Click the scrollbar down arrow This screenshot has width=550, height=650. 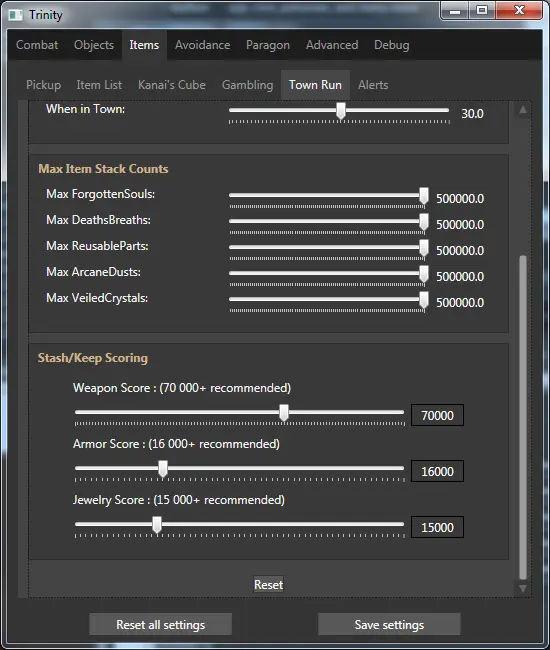pos(523,588)
